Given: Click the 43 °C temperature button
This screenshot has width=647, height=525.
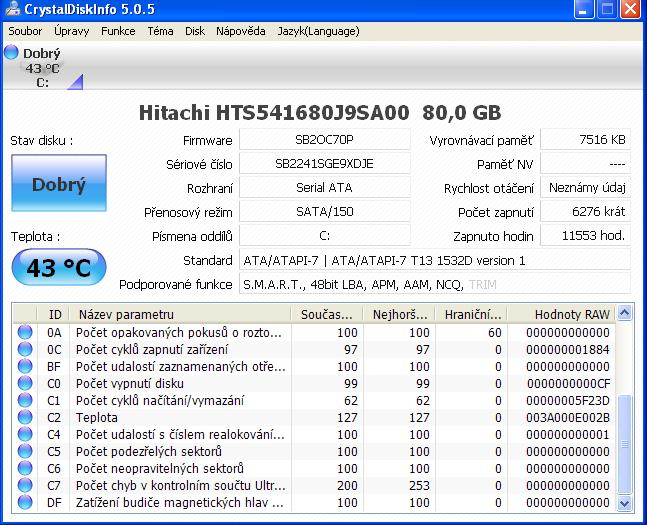Looking at the screenshot, I should 58,268.
